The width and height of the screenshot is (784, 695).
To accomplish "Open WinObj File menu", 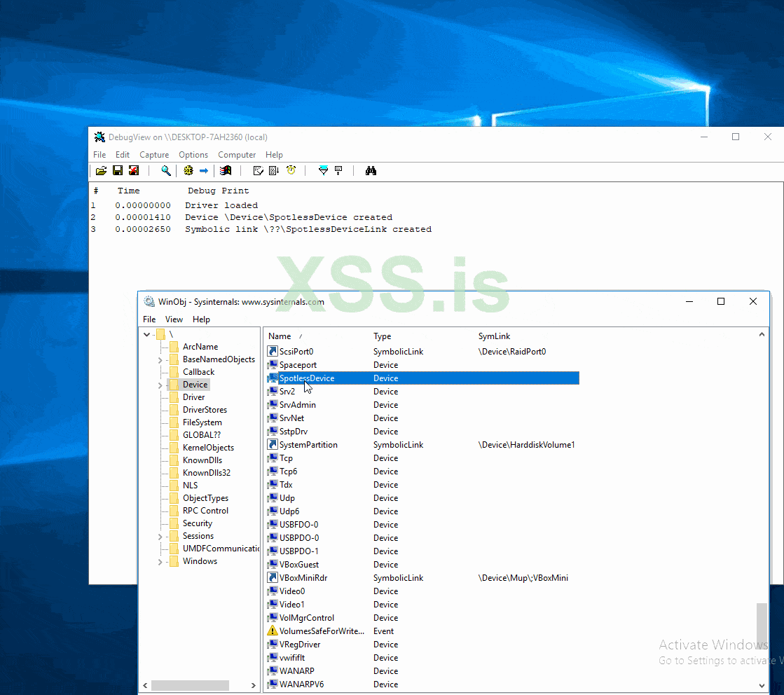I will click(149, 319).
